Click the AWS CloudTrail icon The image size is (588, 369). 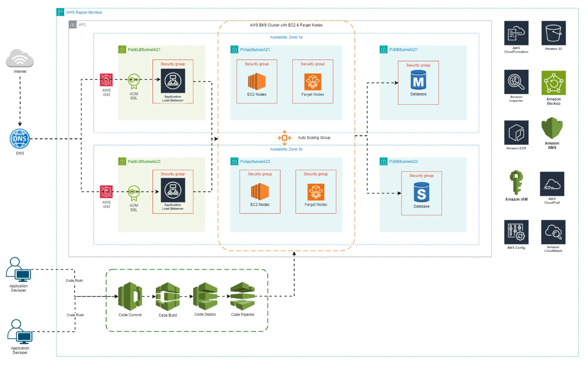(x=552, y=184)
